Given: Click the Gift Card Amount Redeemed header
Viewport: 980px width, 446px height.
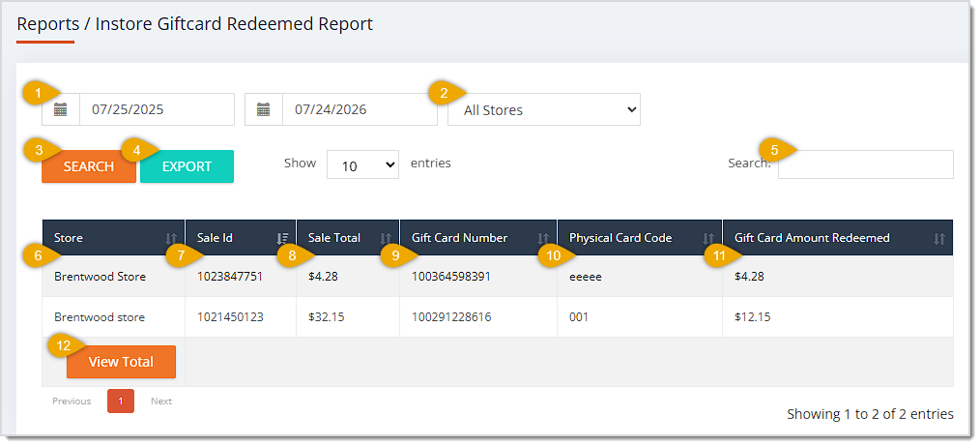Looking at the screenshot, I should [x=838, y=238].
